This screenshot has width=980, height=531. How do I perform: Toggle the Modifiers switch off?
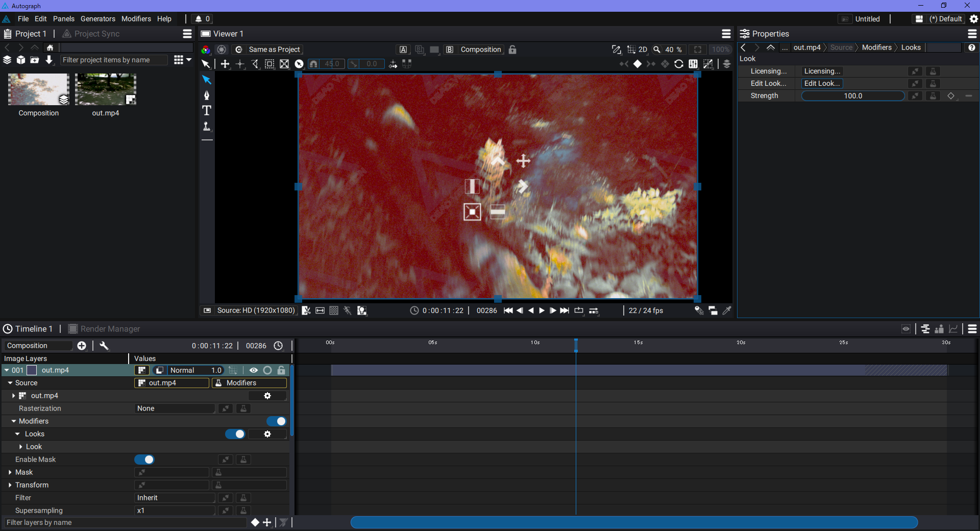click(x=276, y=421)
